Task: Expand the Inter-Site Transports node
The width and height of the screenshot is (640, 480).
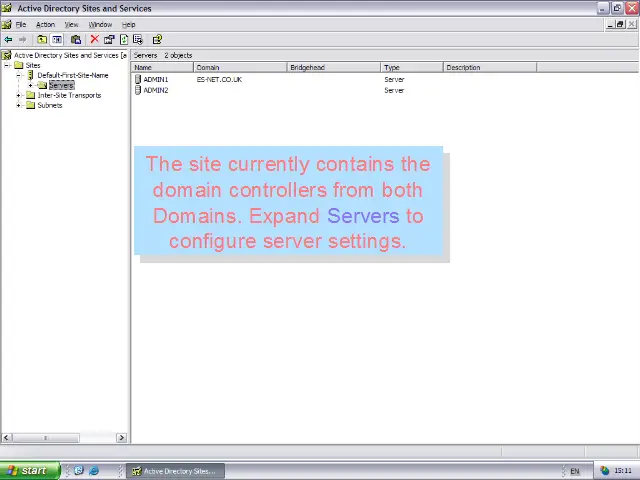Action: point(19,96)
